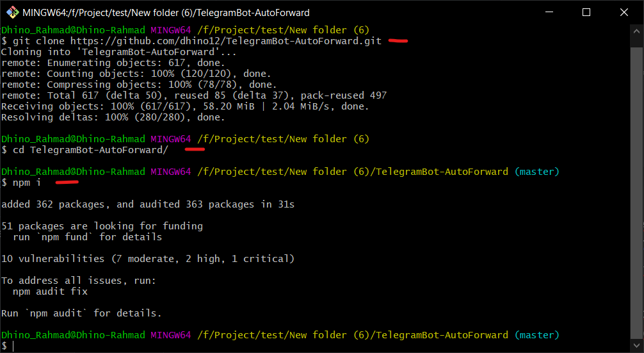Click the "run `npm fund` for details" line
Screen dimensions: 644x353
click(x=88, y=237)
